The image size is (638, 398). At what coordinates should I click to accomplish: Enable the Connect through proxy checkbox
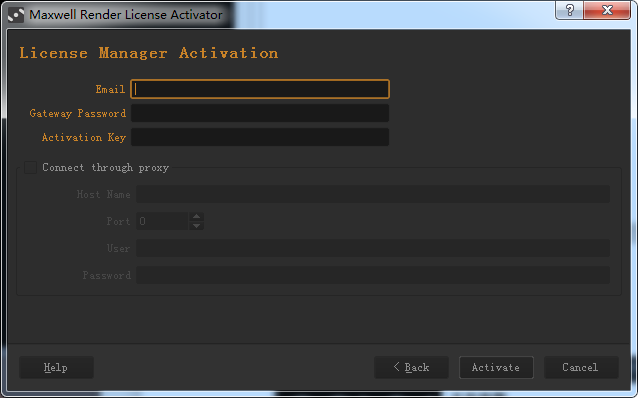tap(31, 167)
